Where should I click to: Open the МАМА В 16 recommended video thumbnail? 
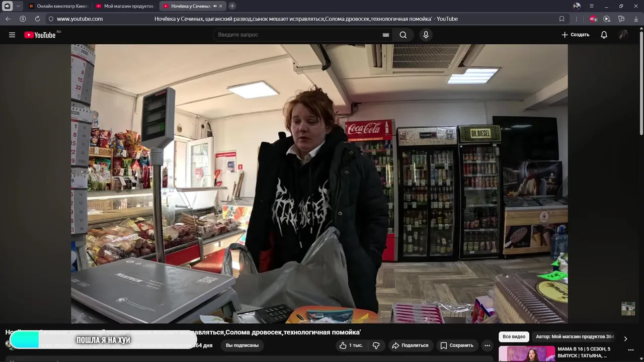(527, 354)
